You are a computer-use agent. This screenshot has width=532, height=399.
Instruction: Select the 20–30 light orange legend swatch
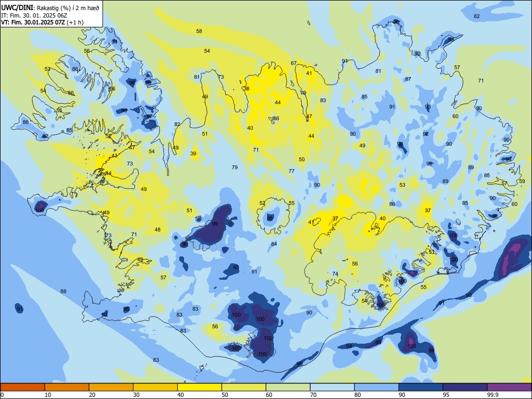point(111,387)
